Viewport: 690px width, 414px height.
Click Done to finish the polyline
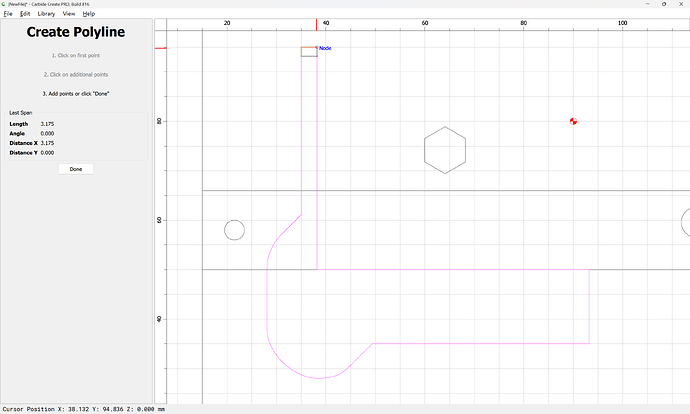click(x=76, y=169)
